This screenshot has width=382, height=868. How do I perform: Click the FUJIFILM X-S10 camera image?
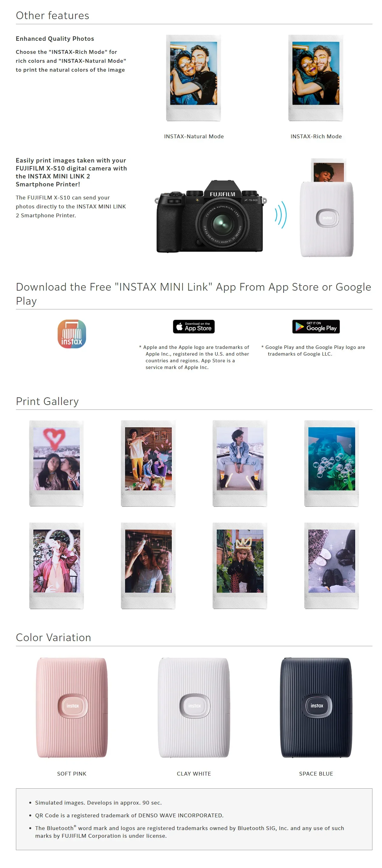(210, 216)
